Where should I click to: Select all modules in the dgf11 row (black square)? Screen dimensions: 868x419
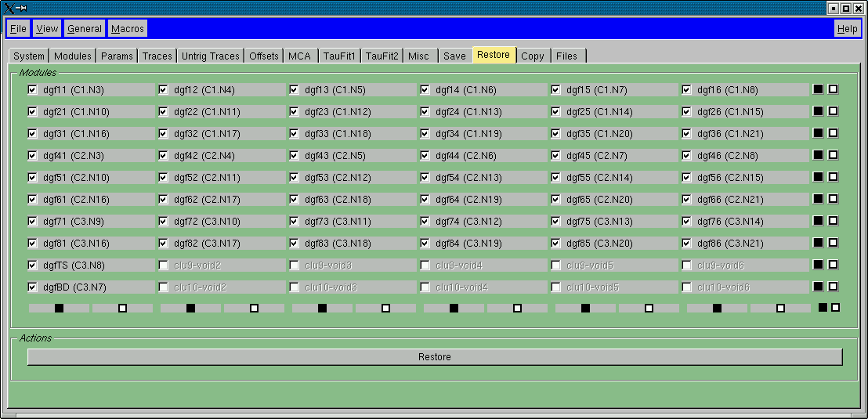tap(818, 89)
